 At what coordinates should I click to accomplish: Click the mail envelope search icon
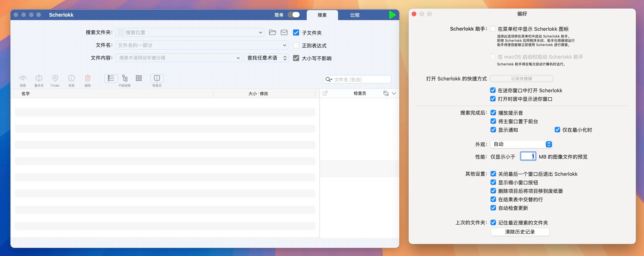click(284, 32)
